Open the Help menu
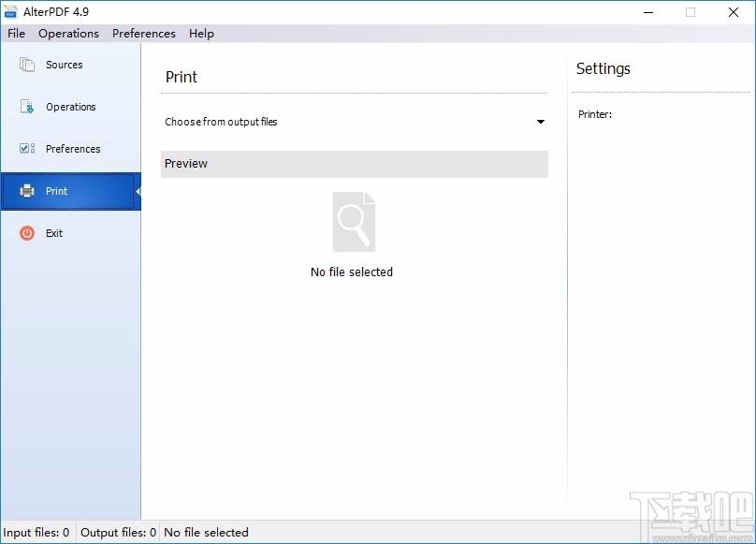This screenshot has width=756, height=544. tap(201, 34)
